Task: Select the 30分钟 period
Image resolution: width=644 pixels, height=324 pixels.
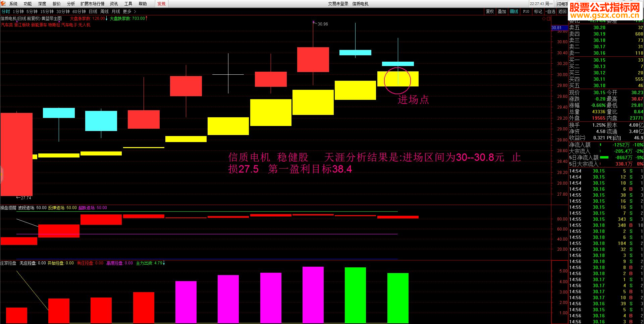Action: [63, 11]
